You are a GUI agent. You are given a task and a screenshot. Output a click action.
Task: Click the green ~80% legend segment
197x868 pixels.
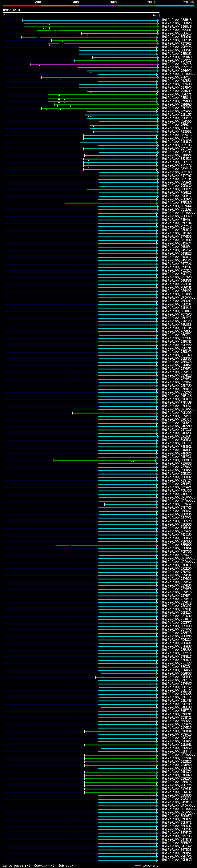click(137, 6)
